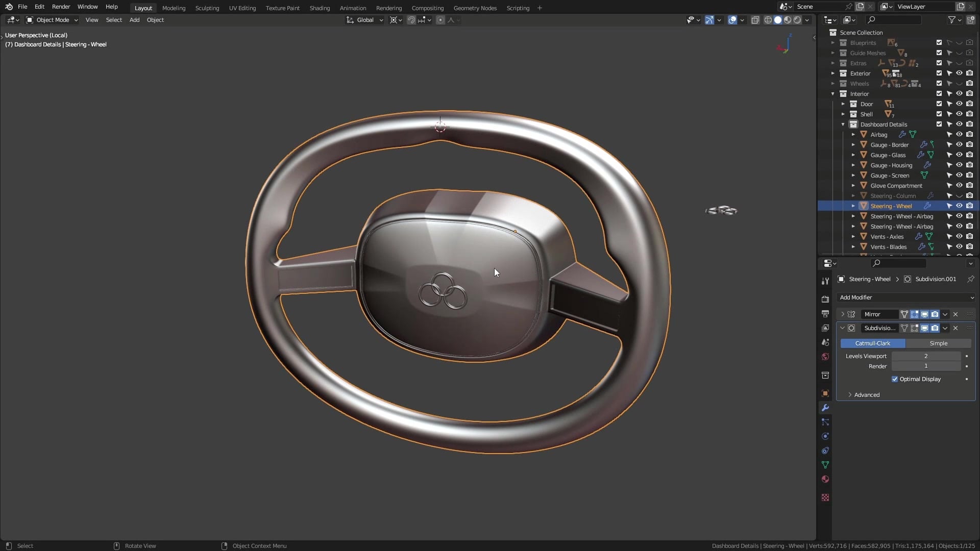Open the View Layer properties tab
This screenshot has width=980, height=551.
click(x=825, y=328)
